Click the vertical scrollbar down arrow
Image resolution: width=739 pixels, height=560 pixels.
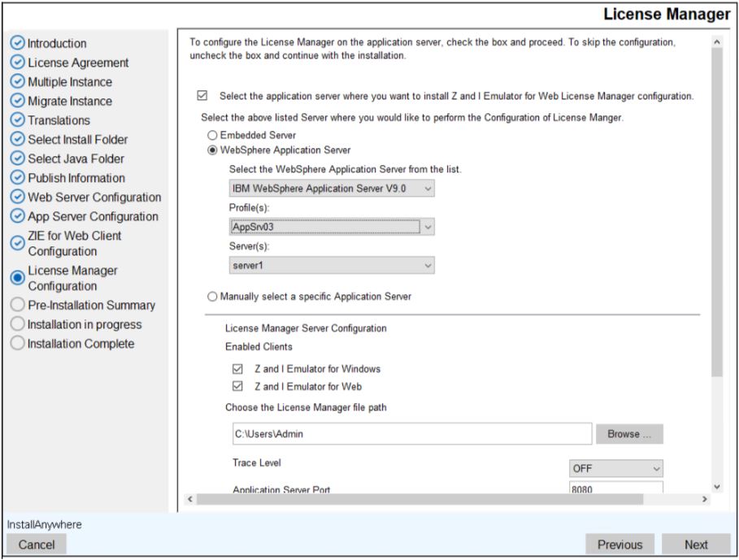[x=717, y=487]
